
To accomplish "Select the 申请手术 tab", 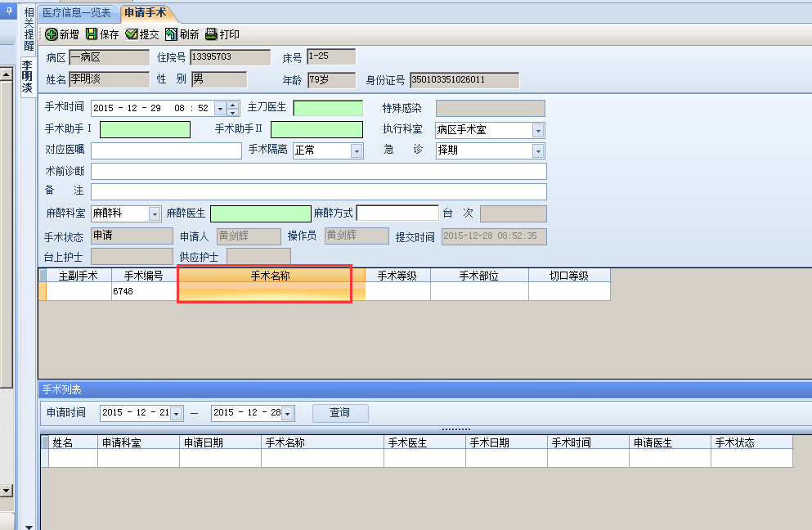I will click(x=145, y=13).
